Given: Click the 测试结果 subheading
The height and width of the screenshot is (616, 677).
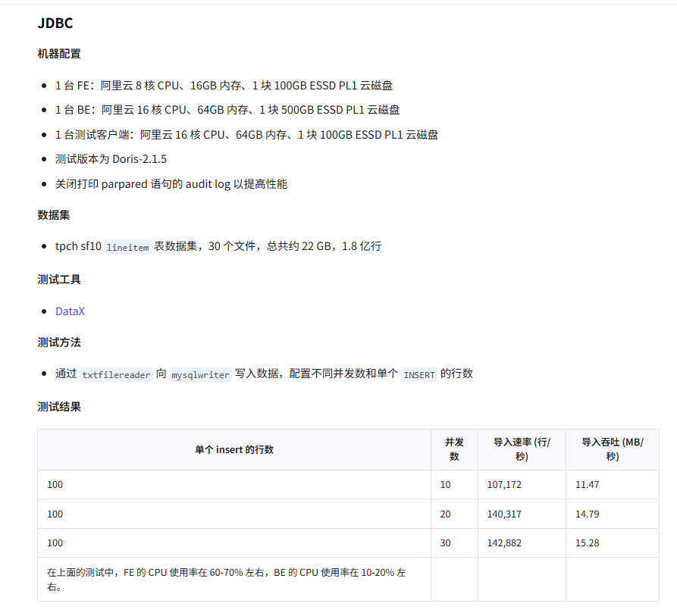Looking at the screenshot, I should 59,407.
